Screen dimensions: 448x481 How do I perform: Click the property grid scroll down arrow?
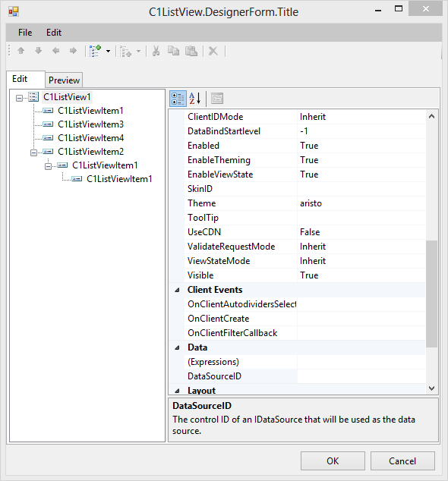click(431, 388)
